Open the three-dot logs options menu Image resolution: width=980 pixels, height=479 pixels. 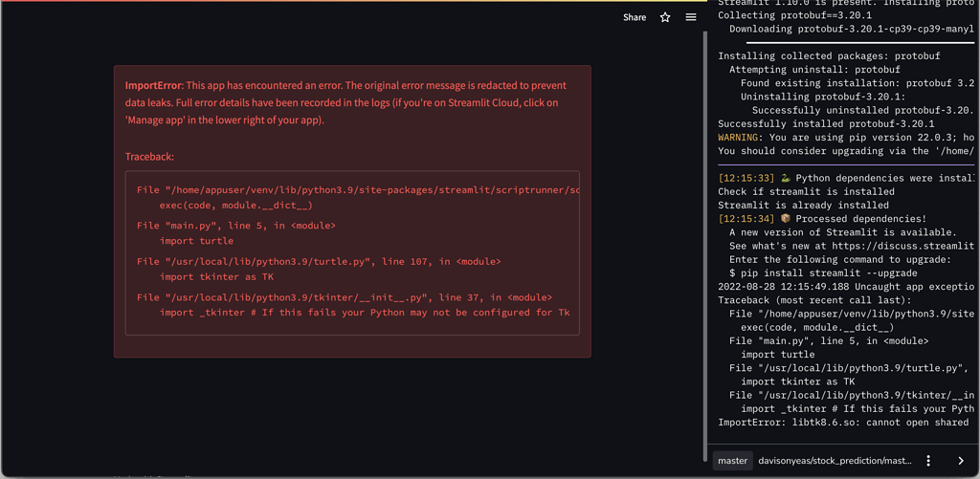pos(928,461)
